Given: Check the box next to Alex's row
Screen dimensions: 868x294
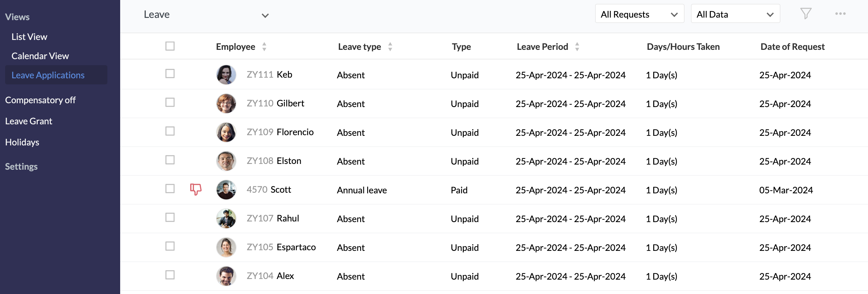Looking at the screenshot, I should [170, 275].
